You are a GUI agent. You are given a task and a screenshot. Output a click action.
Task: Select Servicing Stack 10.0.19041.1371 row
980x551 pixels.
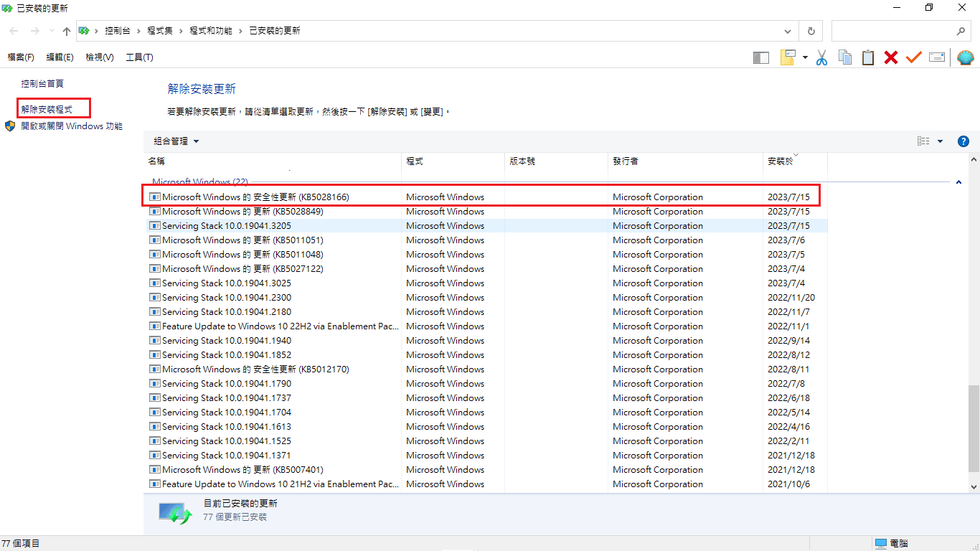click(x=485, y=456)
